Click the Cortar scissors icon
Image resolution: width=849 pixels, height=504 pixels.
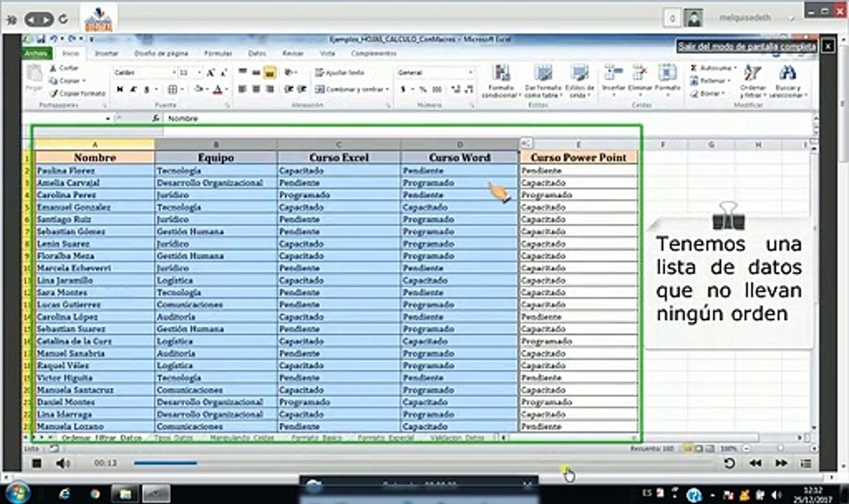[53, 69]
